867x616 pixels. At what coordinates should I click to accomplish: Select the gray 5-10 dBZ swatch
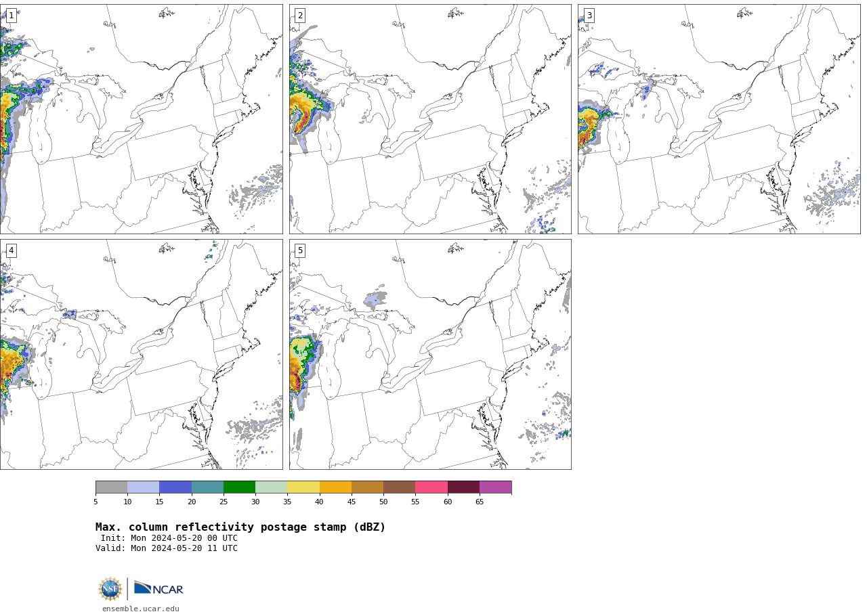[x=111, y=487]
